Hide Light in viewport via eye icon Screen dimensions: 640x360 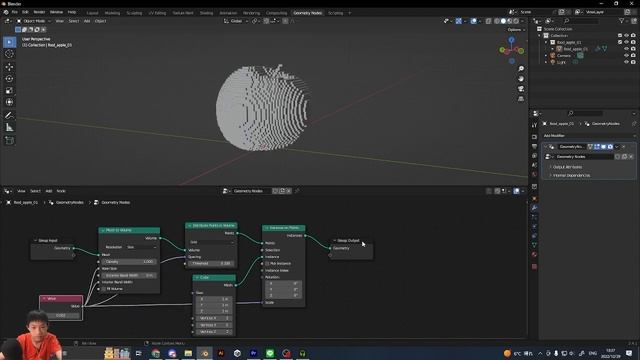[x=627, y=62]
